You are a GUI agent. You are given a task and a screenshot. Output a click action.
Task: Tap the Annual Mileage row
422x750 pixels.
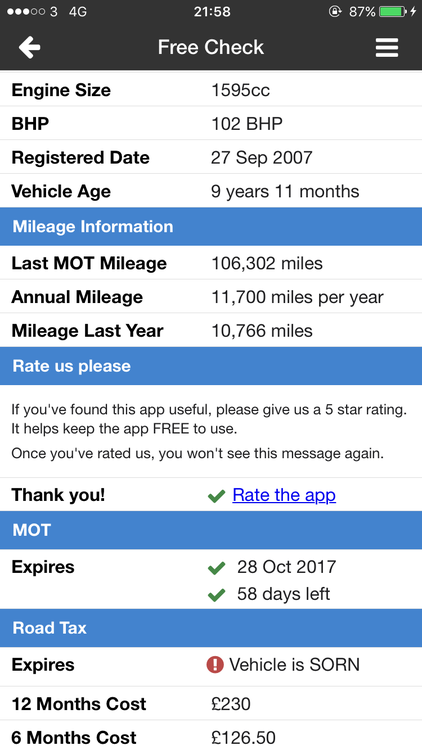click(x=211, y=297)
